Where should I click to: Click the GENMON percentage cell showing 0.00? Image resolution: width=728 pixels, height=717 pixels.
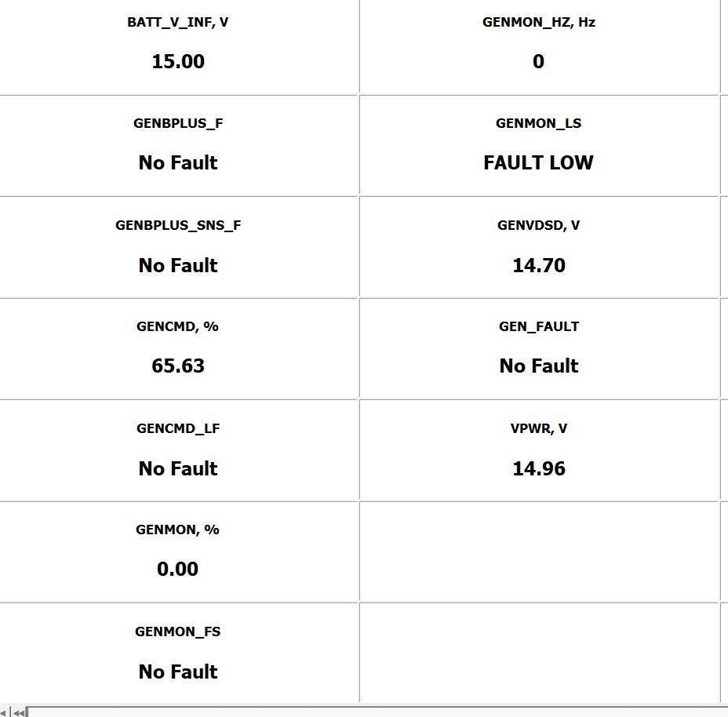[177, 569]
